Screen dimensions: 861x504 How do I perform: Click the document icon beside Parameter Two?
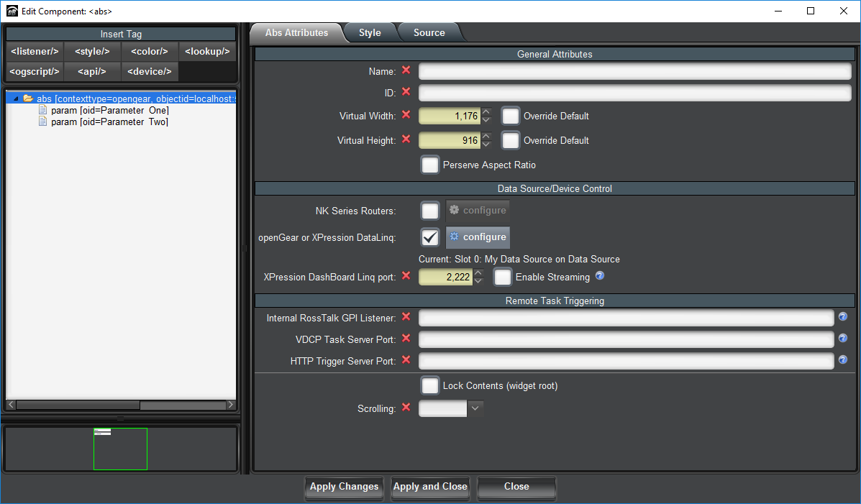pyautogui.click(x=42, y=122)
